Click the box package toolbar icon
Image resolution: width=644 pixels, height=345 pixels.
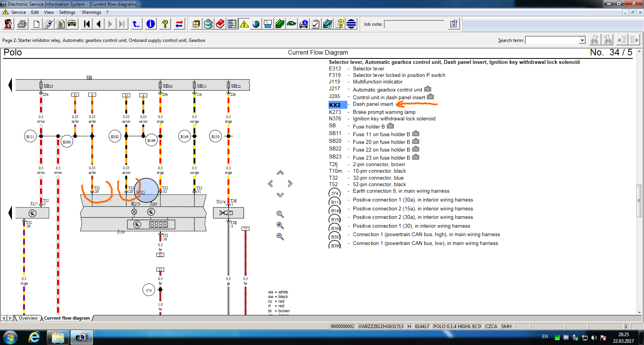(x=196, y=24)
